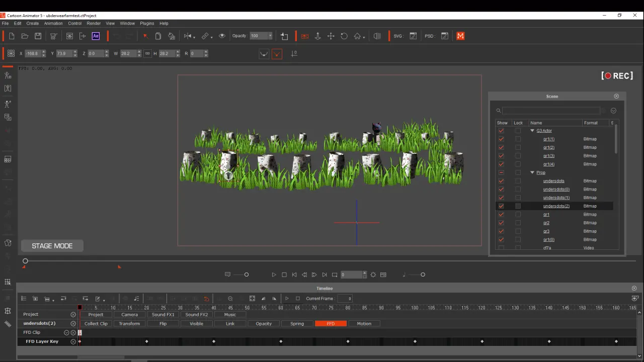Click the first tool icon at top of left sidebar
644x362 pixels.
pyautogui.click(x=8, y=75)
